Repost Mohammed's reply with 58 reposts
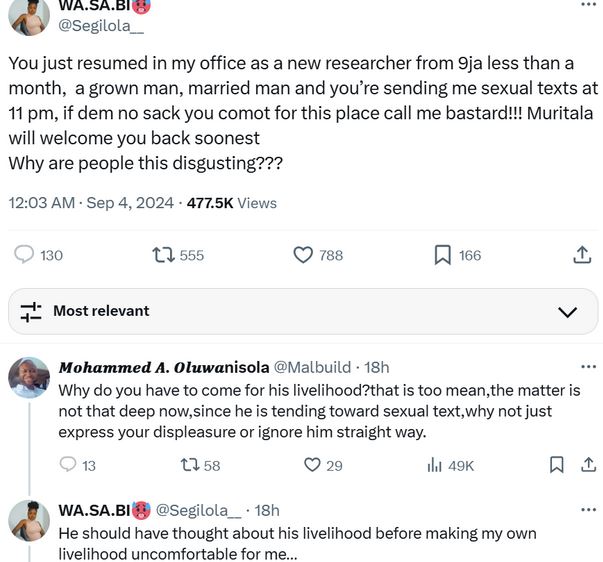 point(187,465)
